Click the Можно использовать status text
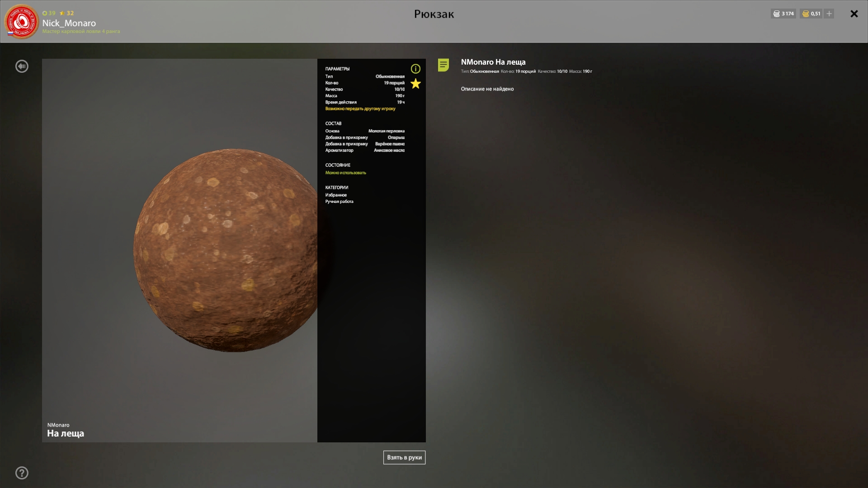 tap(345, 173)
